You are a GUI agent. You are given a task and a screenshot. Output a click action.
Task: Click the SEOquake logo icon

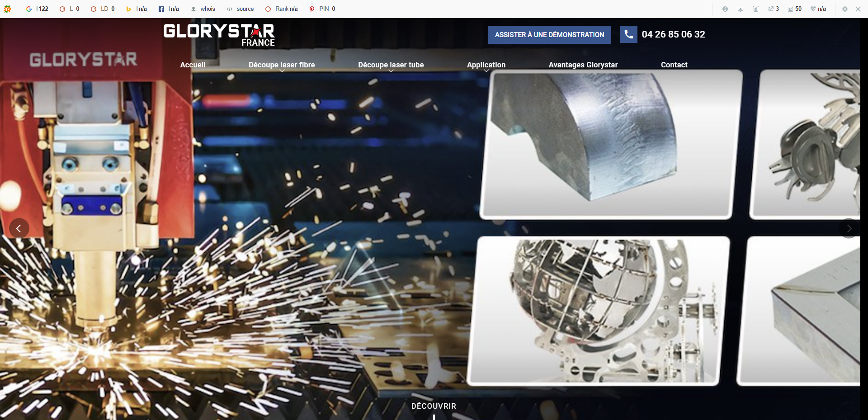pos(7,9)
